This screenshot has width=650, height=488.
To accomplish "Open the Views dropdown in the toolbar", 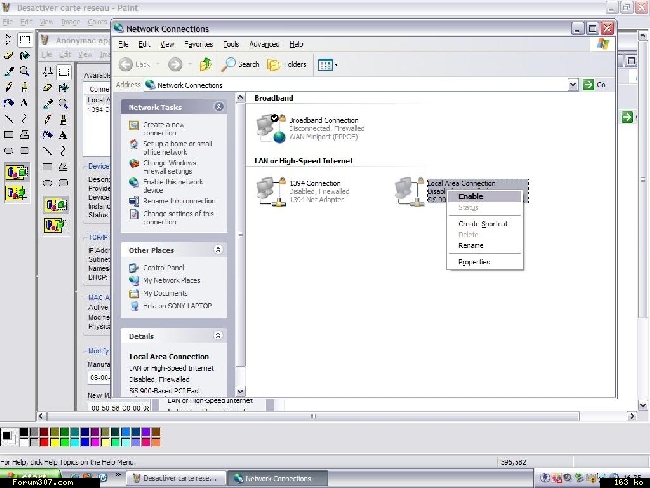I will 327,64.
